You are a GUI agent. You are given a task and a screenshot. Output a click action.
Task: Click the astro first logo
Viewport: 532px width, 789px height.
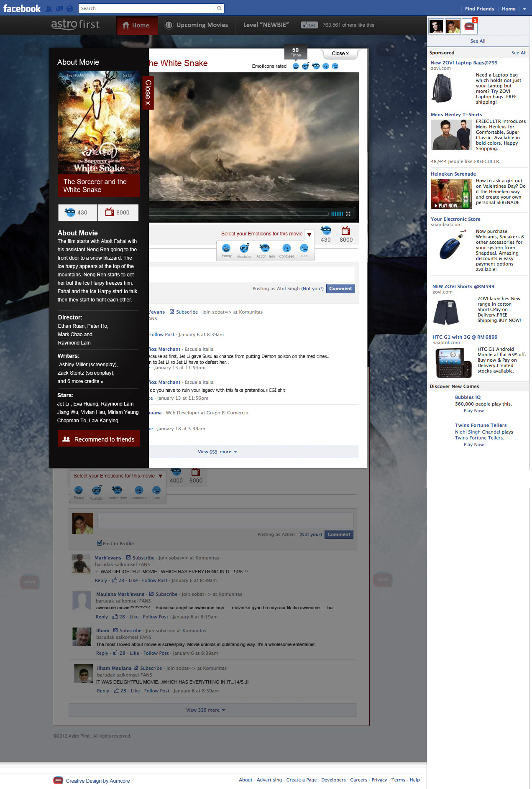tap(75, 25)
